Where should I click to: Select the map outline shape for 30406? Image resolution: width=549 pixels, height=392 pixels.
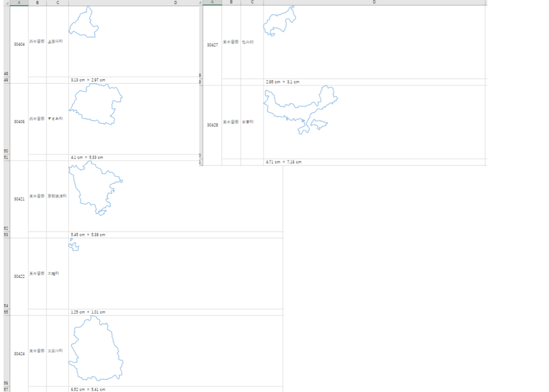96,104
